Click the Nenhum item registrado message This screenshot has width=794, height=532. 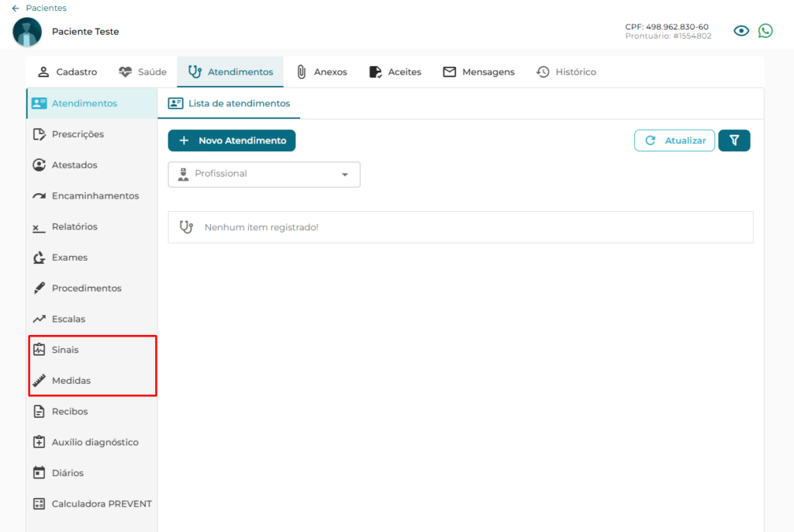(x=261, y=227)
